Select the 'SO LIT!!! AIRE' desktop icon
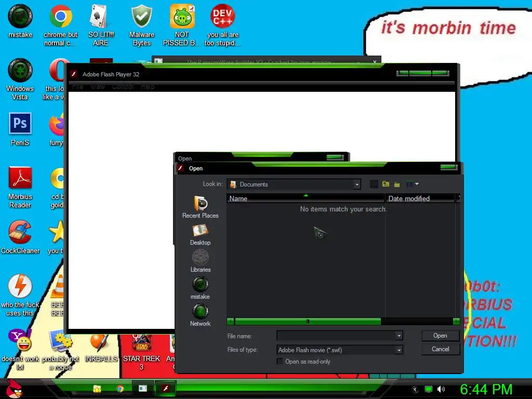The width and height of the screenshot is (532, 399). [x=100, y=25]
